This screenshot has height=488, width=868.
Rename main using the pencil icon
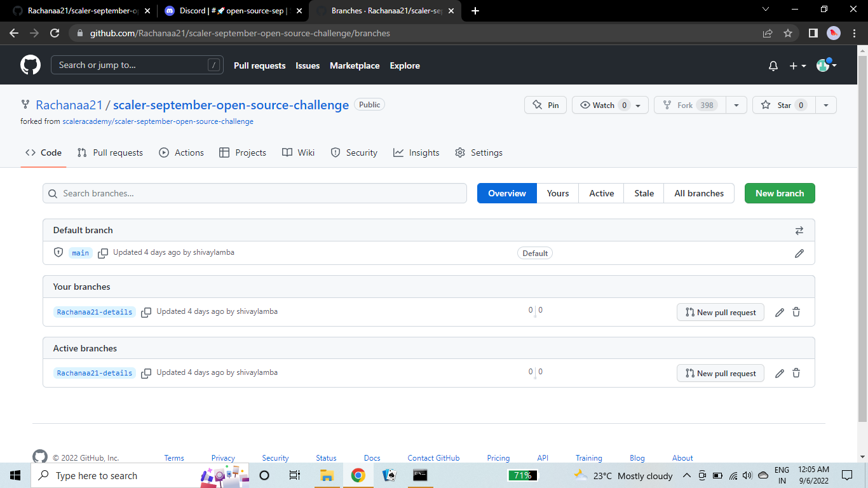coord(799,253)
